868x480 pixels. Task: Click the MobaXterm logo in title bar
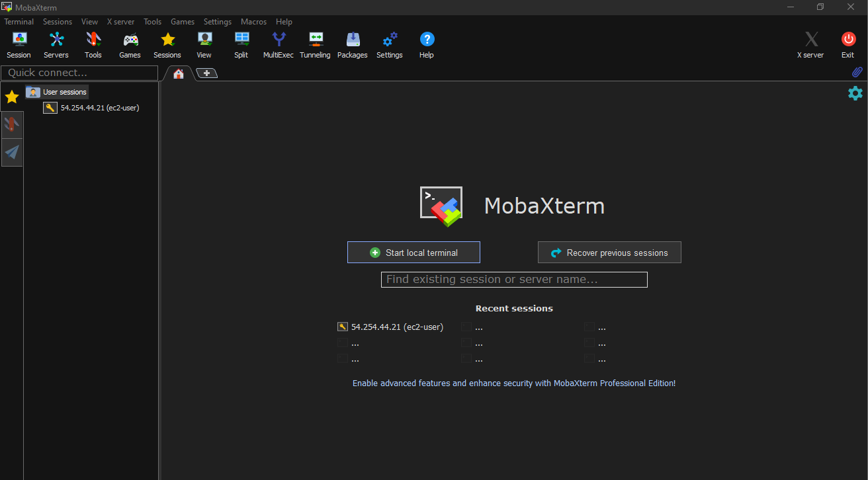[x=7, y=7]
